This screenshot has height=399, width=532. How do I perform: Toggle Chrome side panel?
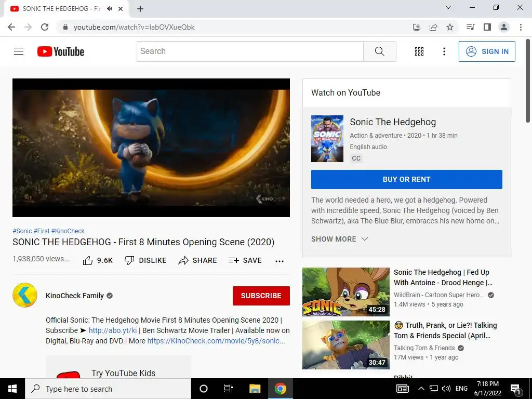click(x=487, y=27)
